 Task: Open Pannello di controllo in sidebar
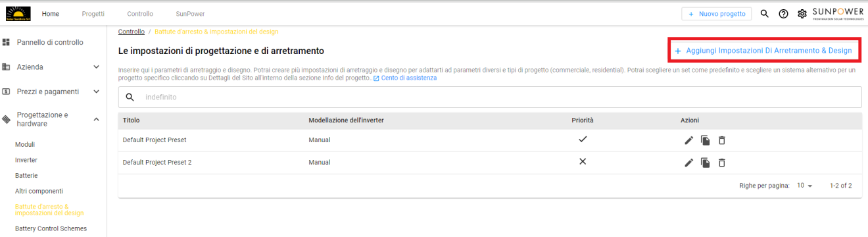(x=50, y=42)
